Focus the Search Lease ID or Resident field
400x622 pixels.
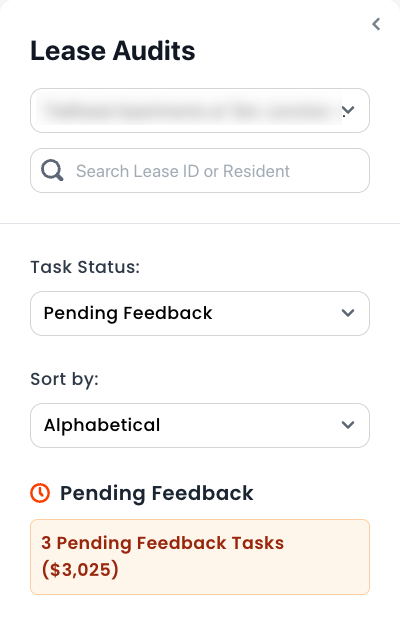pos(200,171)
